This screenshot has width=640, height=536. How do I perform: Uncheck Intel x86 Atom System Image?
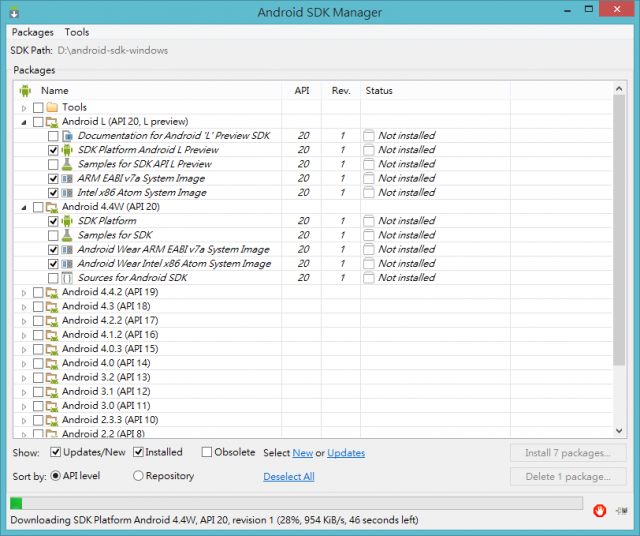(x=53, y=193)
